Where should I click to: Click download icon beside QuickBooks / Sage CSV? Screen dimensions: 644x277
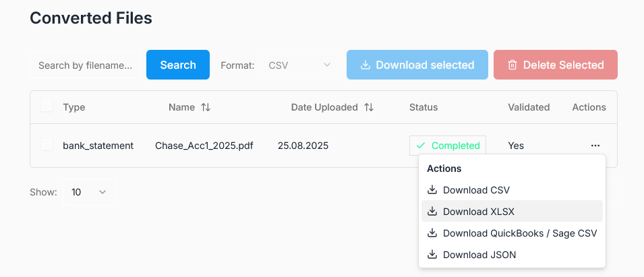(432, 233)
